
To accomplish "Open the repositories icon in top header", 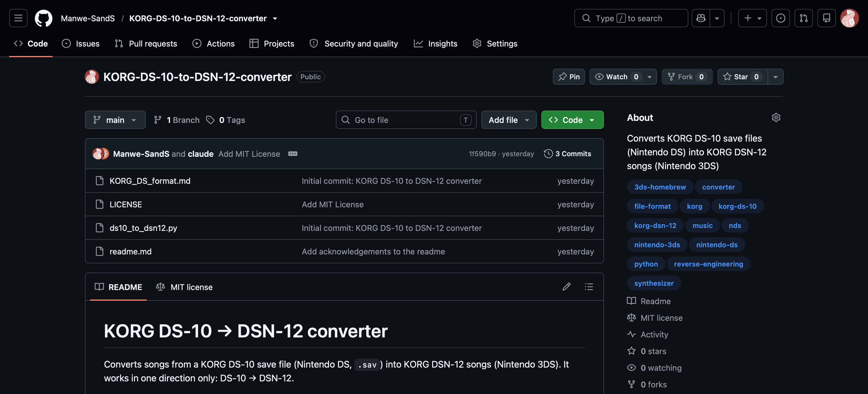I will (x=826, y=18).
